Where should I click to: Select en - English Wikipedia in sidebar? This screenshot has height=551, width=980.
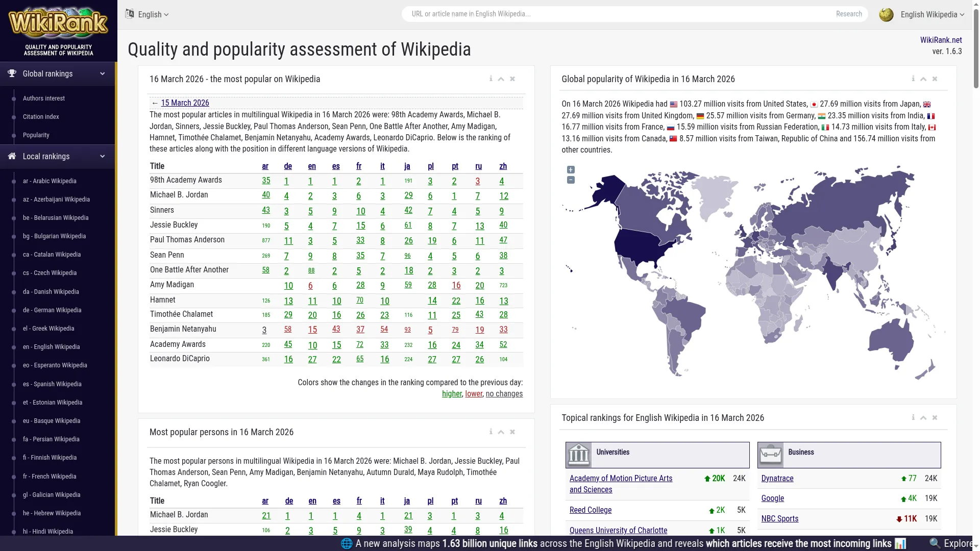52,346
